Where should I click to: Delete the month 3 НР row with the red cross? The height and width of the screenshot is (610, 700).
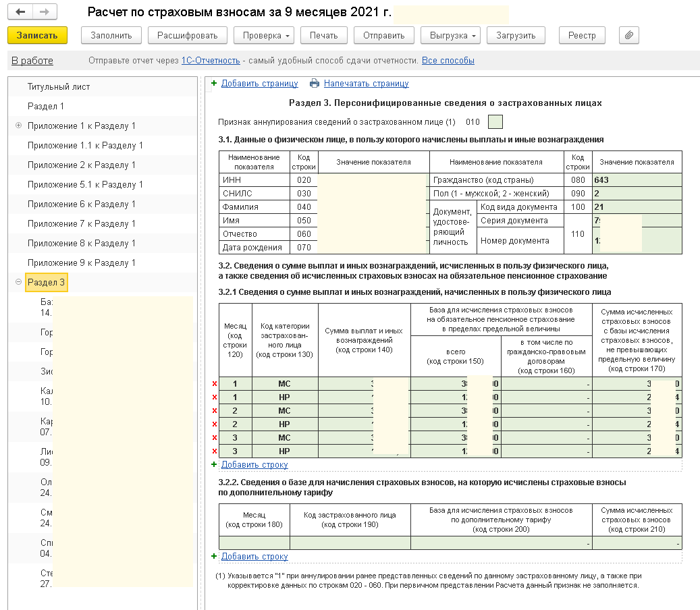[x=215, y=451]
